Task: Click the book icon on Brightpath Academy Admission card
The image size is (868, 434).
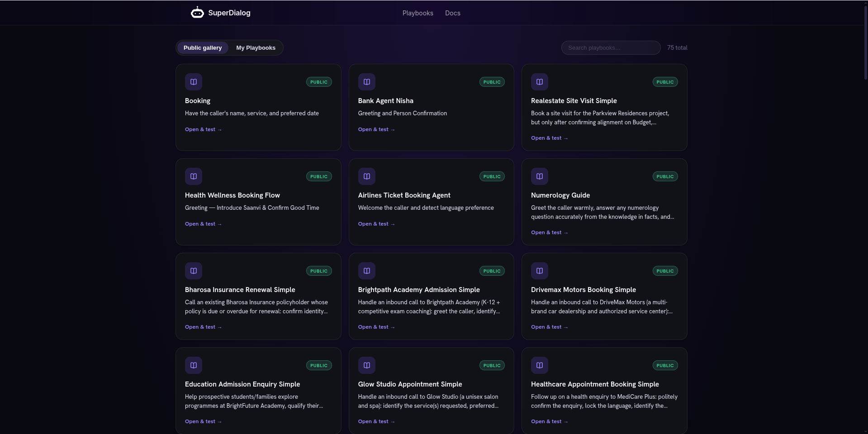Action: (367, 271)
